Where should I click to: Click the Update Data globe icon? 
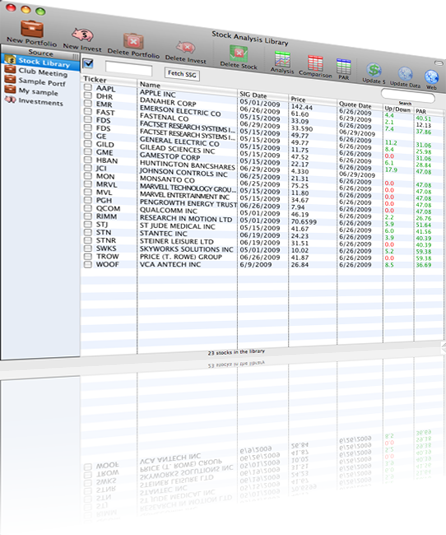point(405,74)
